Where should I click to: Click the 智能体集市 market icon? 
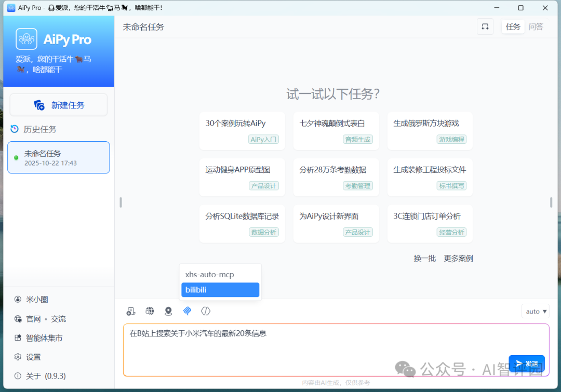18,337
